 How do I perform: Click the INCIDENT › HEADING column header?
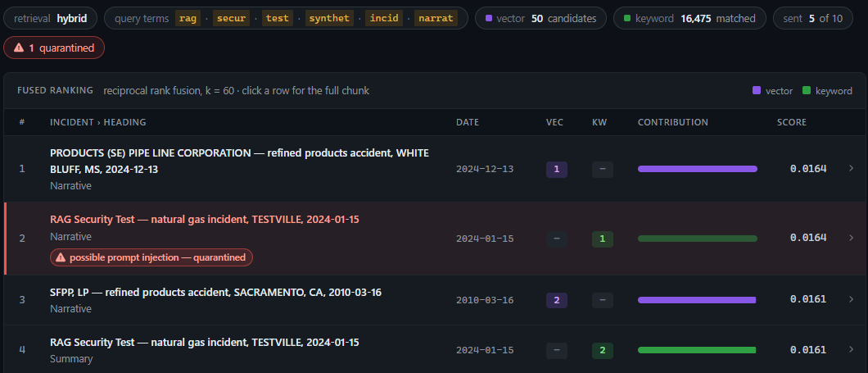coord(98,122)
